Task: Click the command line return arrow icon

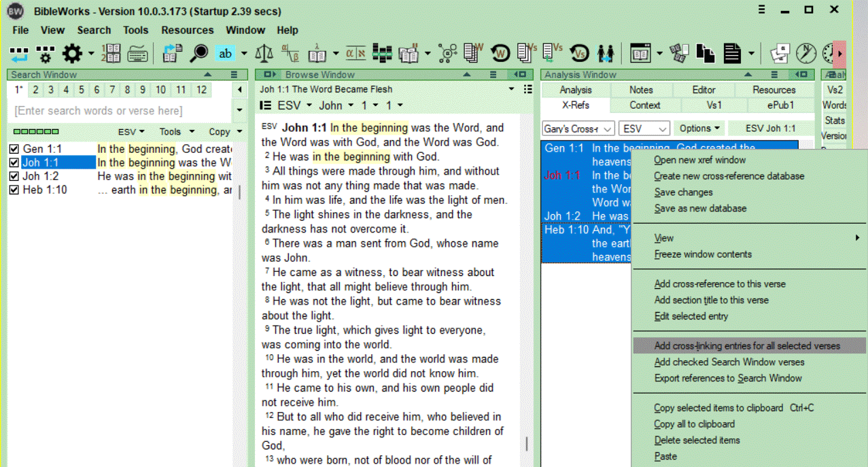Action: (x=19, y=53)
